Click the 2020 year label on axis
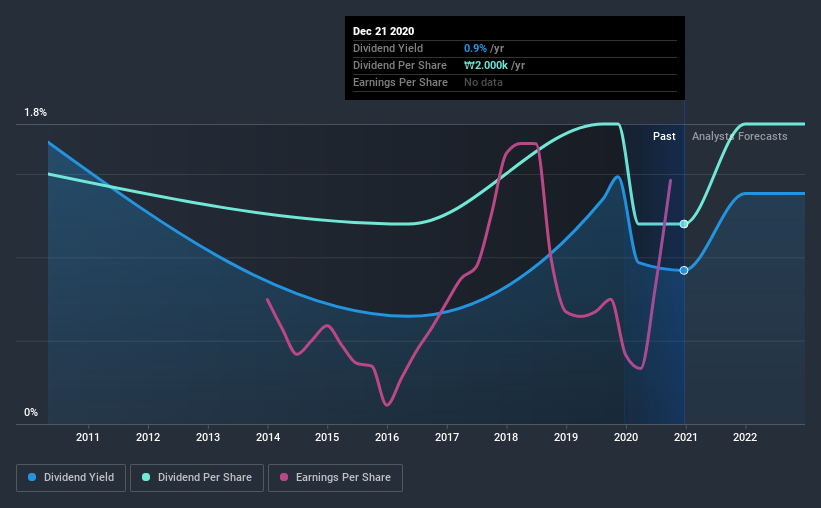The width and height of the screenshot is (821, 508). (626, 437)
